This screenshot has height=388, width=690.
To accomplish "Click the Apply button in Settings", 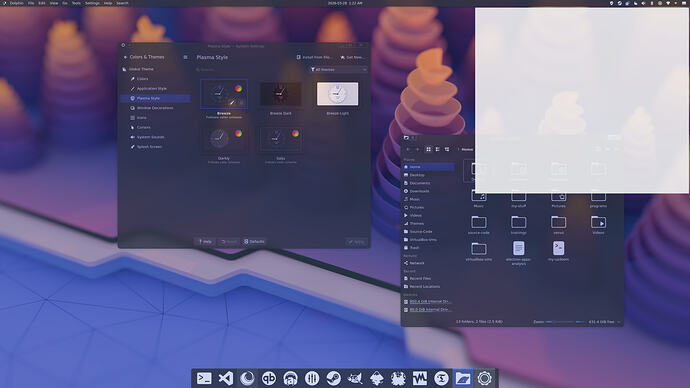I will (356, 242).
